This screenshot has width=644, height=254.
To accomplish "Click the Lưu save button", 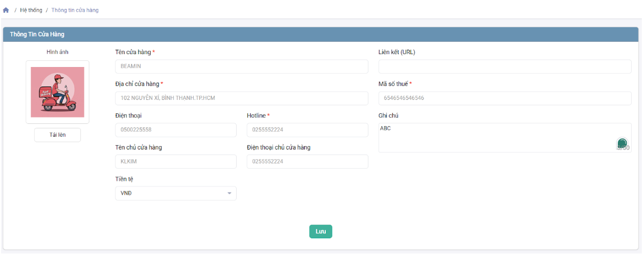I will pyautogui.click(x=320, y=232).
